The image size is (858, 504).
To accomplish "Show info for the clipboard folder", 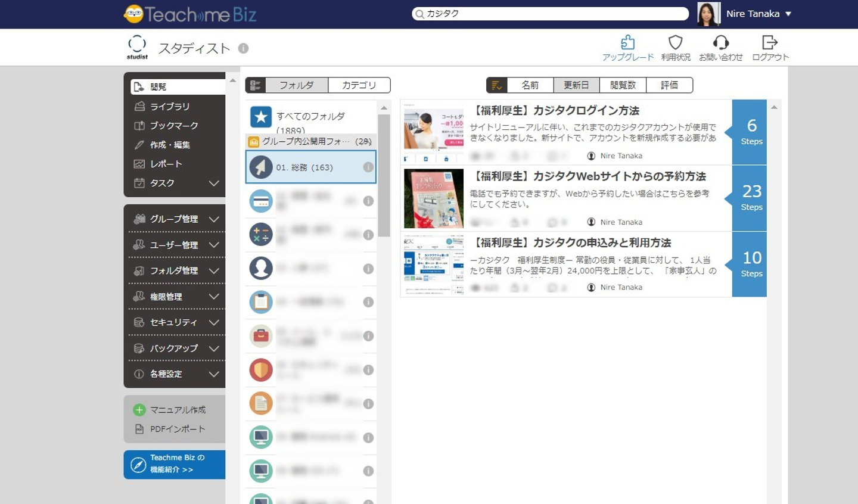I will coord(369,302).
